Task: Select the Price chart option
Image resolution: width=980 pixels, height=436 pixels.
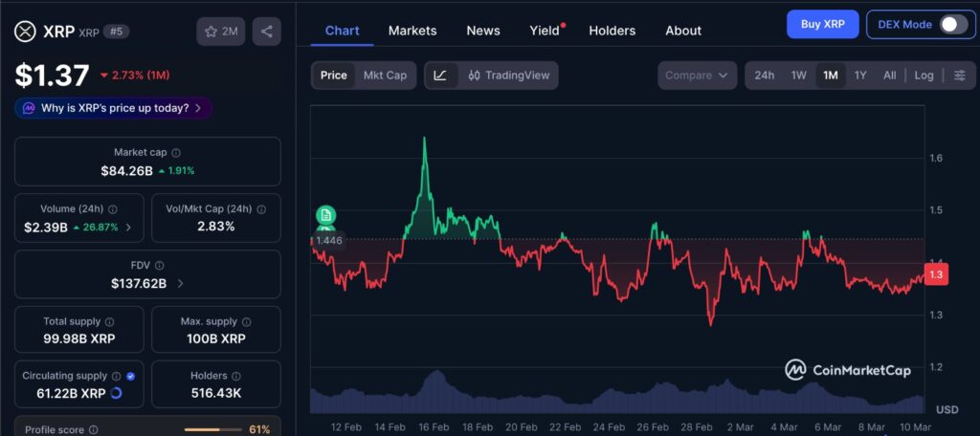Action: pyautogui.click(x=334, y=76)
